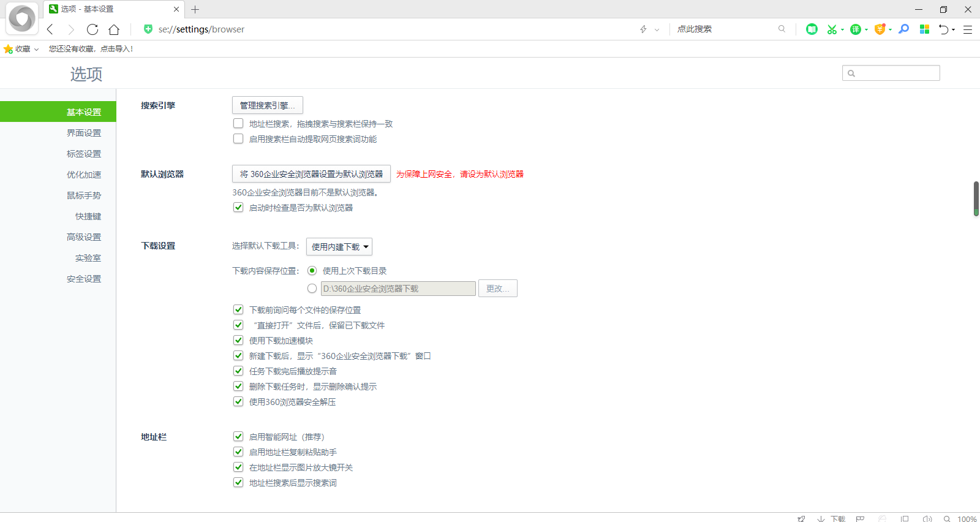Click the flag icon in status bar
Image resolution: width=980 pixels, height=522 pixels.
860,519
